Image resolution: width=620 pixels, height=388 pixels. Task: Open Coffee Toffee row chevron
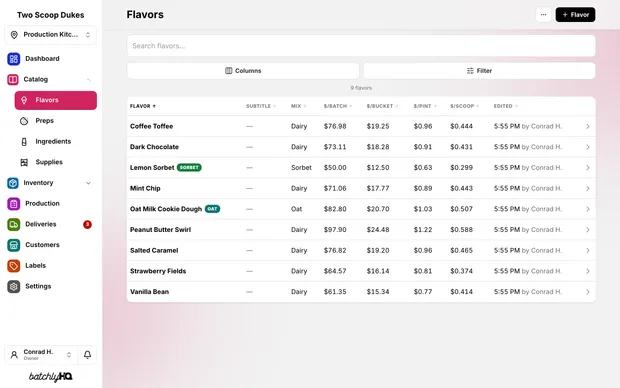[588, 127]
